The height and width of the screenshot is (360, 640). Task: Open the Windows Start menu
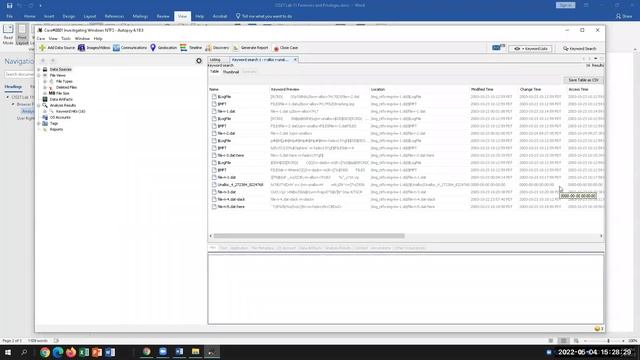(8, 352)
